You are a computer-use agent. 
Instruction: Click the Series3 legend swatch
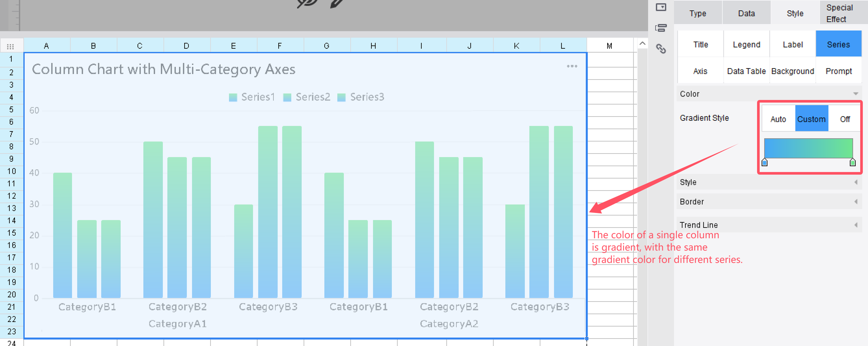tap(341, 97)
